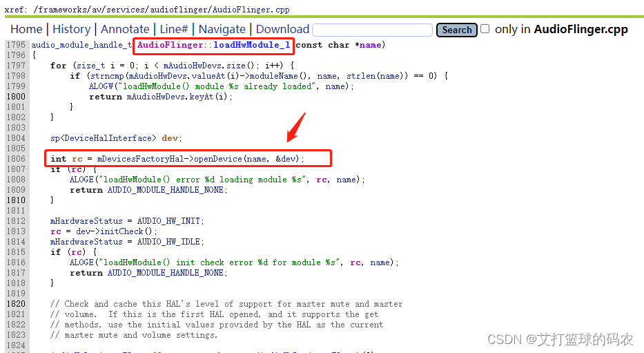Follow the moduleName link on line 1798
The image size is (644, 353).
[x=274, y=76]
